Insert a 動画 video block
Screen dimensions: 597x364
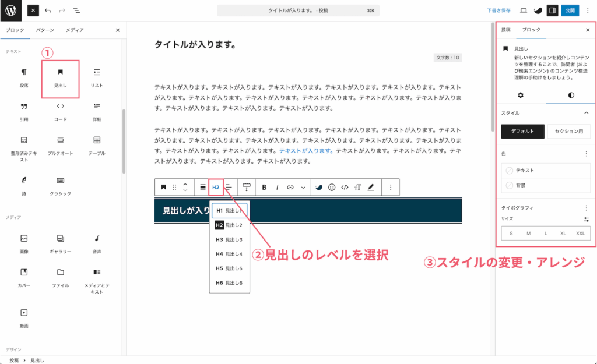click(x=24, y=318)
